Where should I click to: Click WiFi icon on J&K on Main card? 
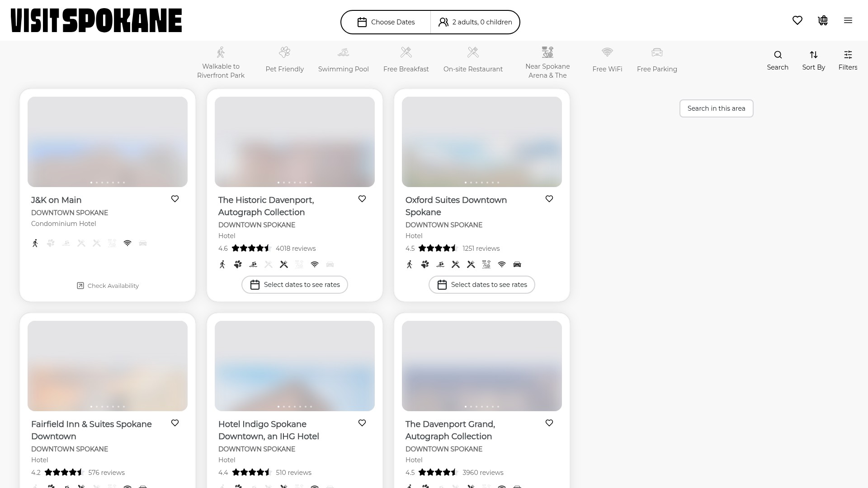127,243
